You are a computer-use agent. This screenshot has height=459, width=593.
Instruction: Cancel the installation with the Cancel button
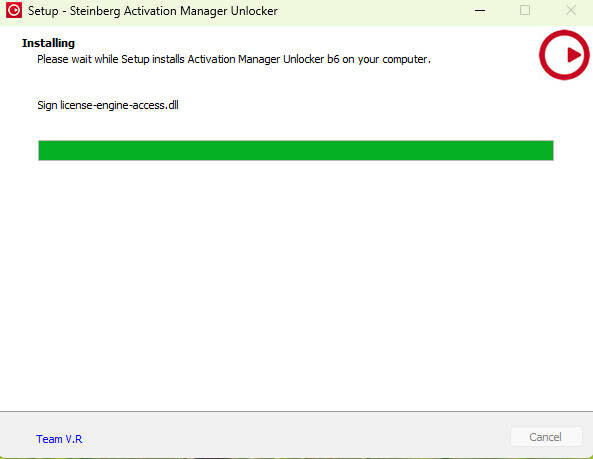pos(545,437)
